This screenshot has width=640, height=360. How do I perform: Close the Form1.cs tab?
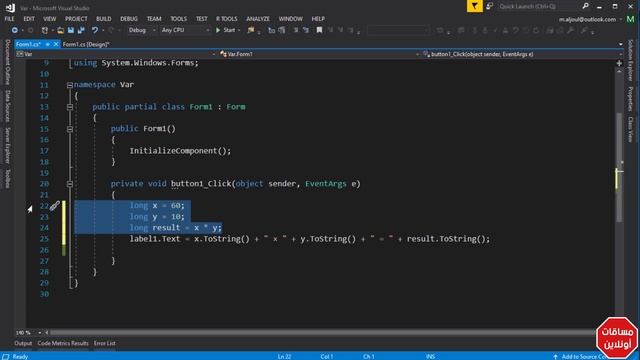56,44
